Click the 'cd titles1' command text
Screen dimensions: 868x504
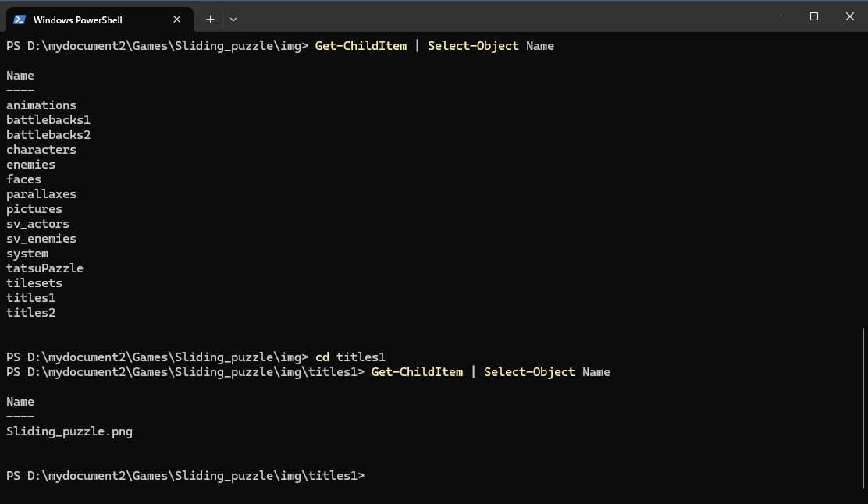tap(350, 357)
